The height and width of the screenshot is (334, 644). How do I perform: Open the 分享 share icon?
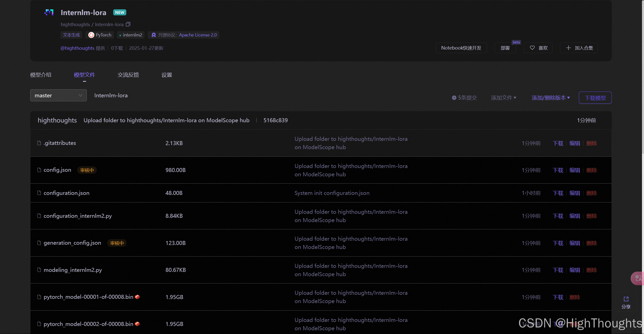click(626, 299)
